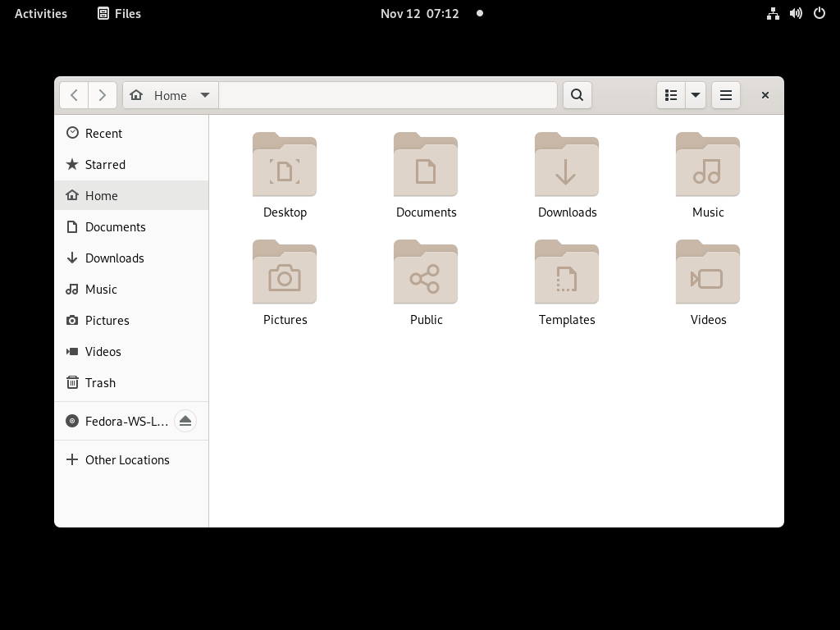Select Videos in the sidebar

pyautogui.click(x=131, y=351)
